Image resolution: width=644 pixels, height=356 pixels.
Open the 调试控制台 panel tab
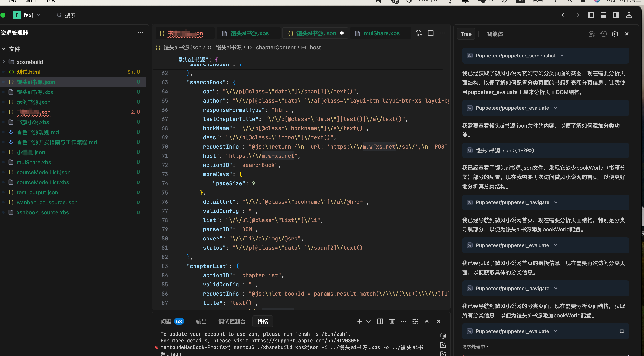[232, 321]
